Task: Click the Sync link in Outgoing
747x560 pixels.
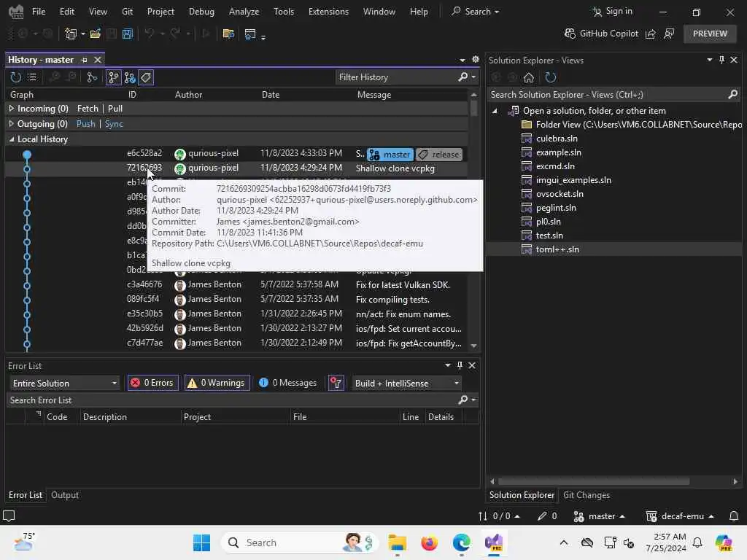Action: coord(114,124)
